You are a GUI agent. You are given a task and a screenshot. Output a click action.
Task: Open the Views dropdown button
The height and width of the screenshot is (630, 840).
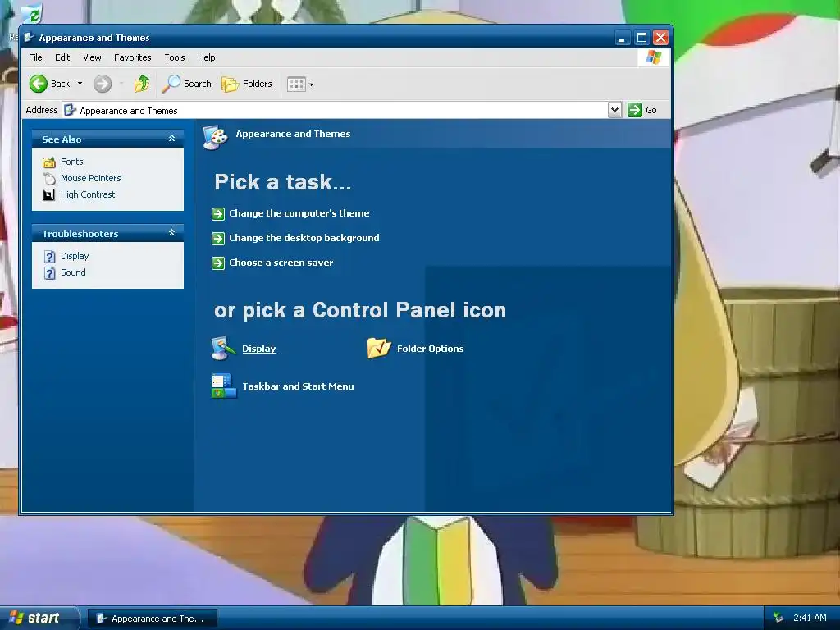[x=300, y=84]
